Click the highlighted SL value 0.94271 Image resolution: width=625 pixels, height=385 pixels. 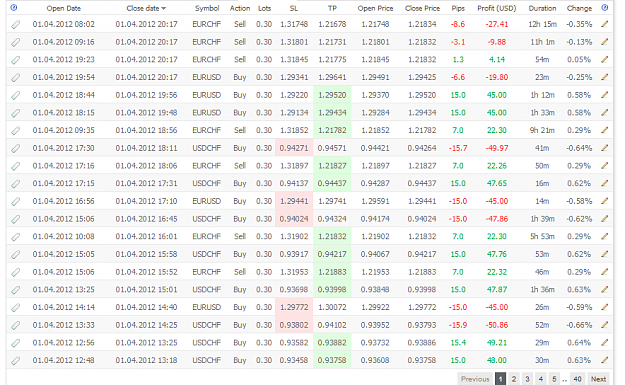(x=294, y=148)
